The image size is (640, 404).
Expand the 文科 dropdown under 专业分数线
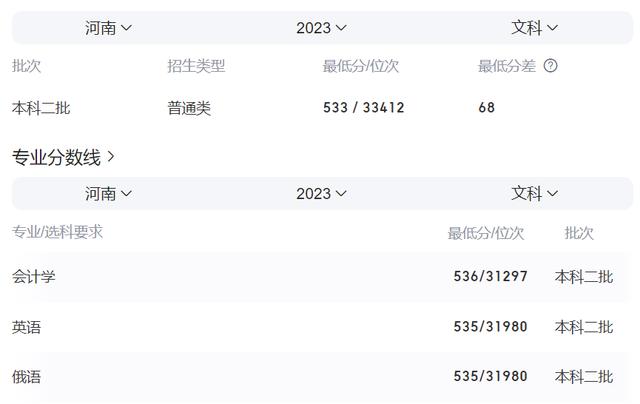coord(535,193)
